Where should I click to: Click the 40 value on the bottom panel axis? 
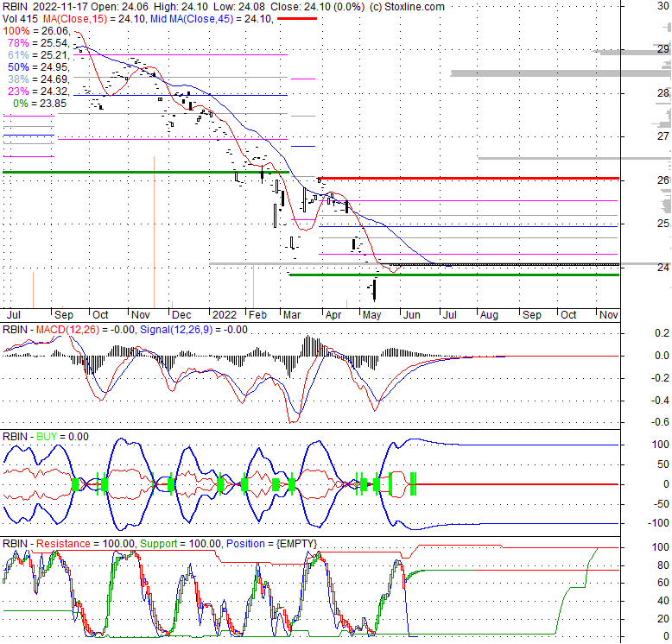pos(663,601)
